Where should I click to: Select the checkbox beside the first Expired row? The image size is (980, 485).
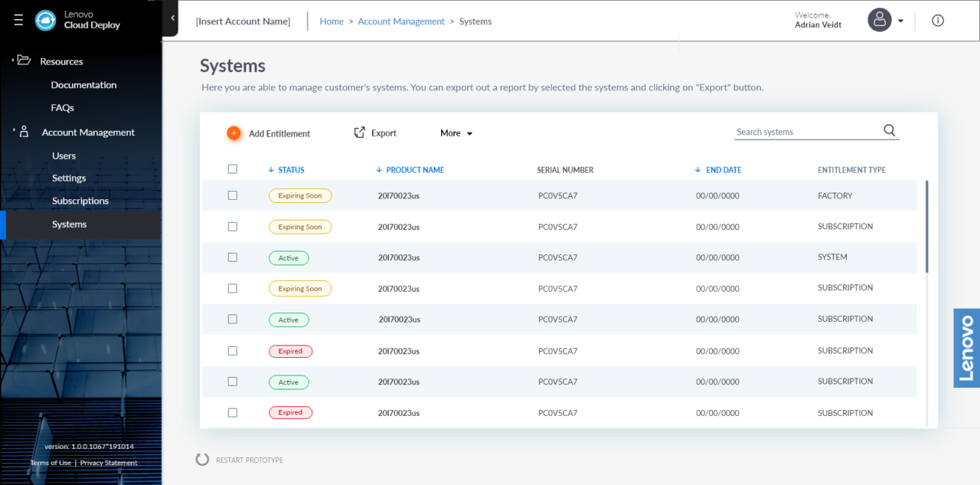pos(233,350)
